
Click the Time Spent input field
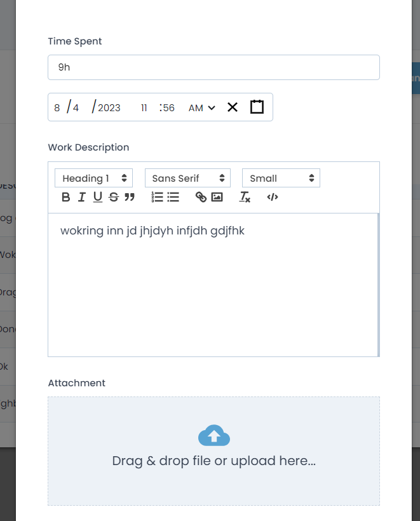[x=213, y=67]
